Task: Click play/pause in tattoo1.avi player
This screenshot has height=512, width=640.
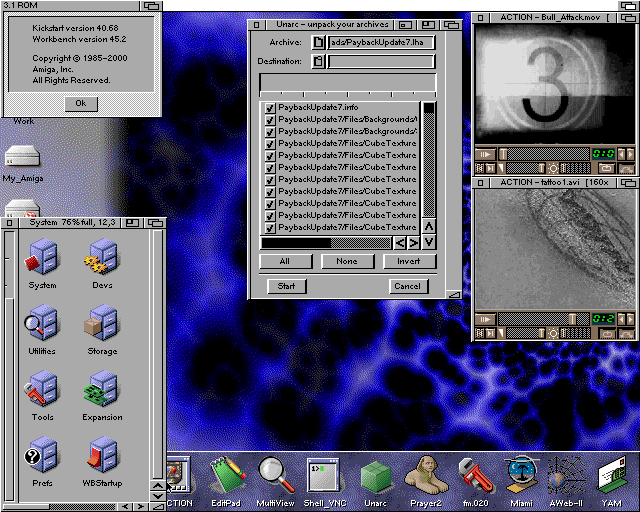Action: coord(485,319)
